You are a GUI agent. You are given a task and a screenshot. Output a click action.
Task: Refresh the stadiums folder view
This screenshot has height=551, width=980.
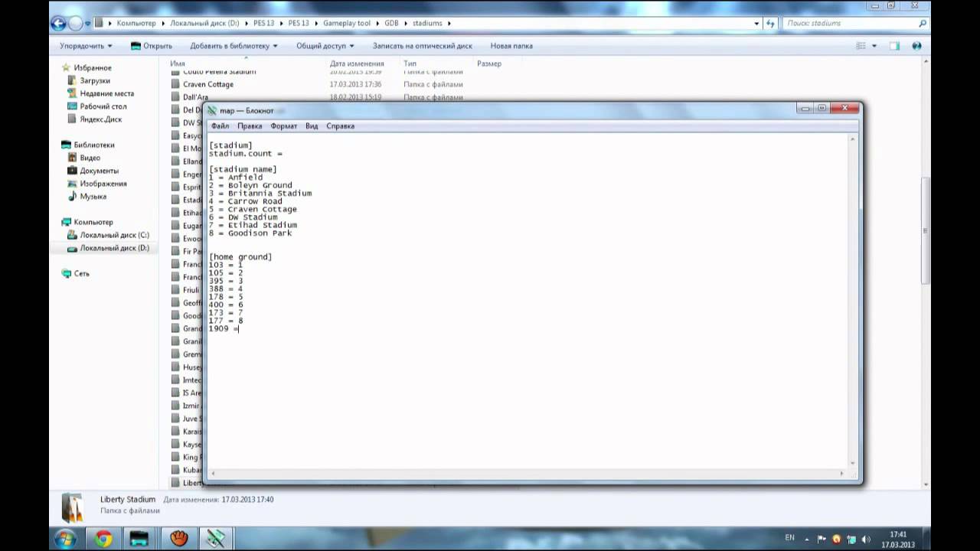click(771, 24)
